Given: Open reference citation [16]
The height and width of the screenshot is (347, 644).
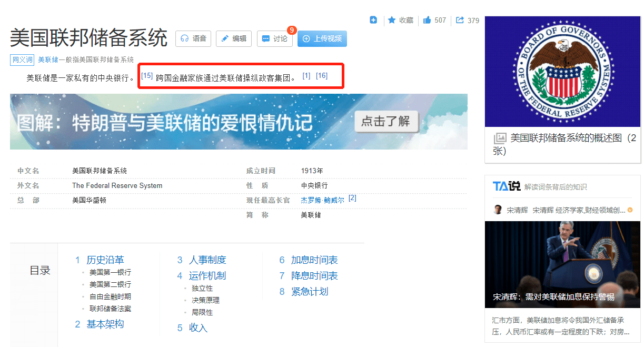Looking at the screenshot, I should 322,75.
